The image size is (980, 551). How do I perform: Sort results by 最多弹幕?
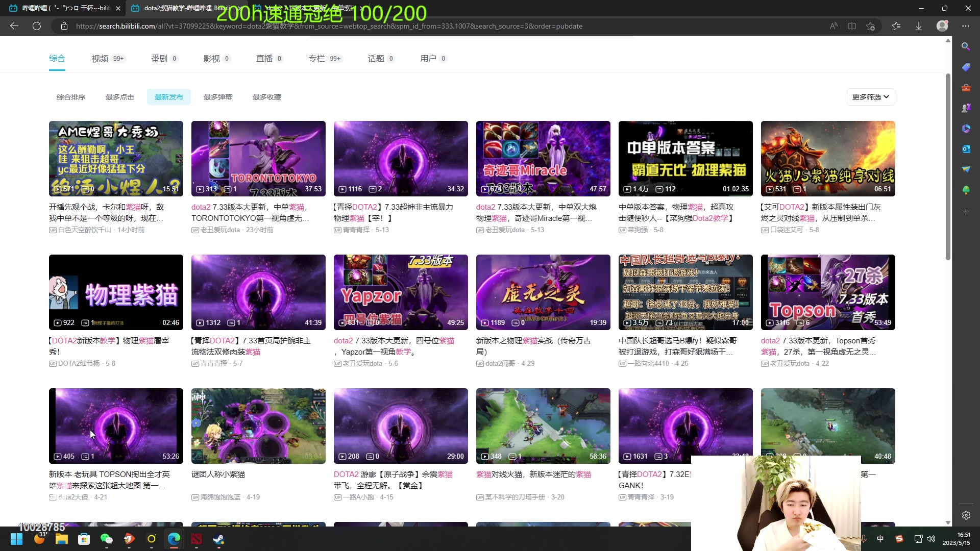218,97
